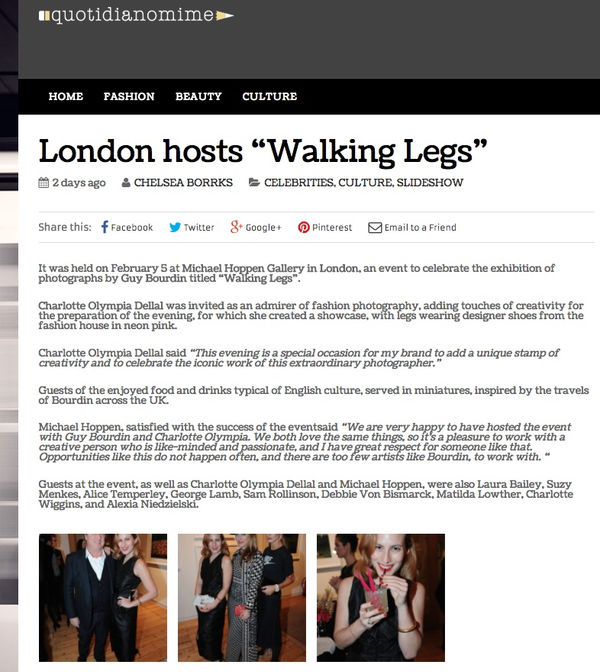The width and height of the screenshot is (600, 672).
Task: Click the quotidianomime site logo
Action: tap(136, 15)
